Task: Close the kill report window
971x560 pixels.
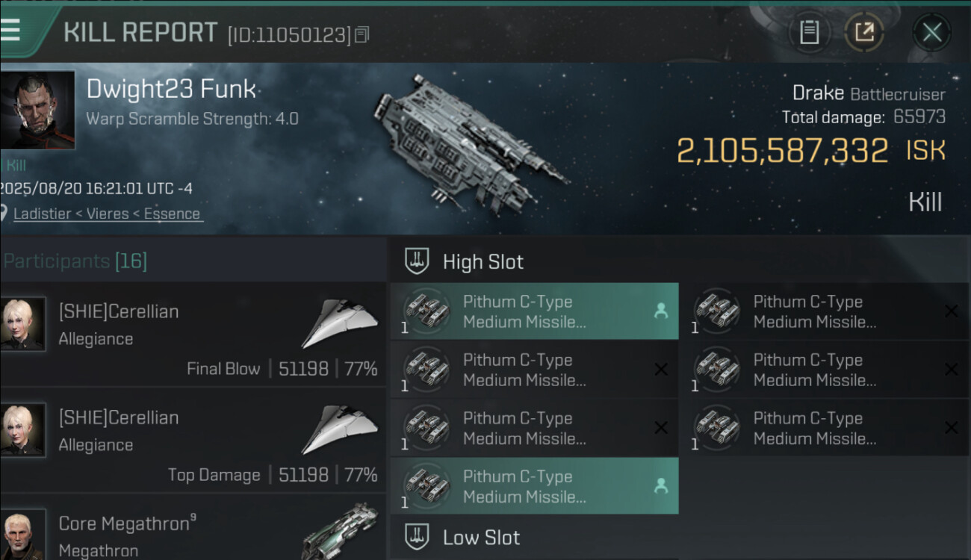Action: [x=931, y=32]
